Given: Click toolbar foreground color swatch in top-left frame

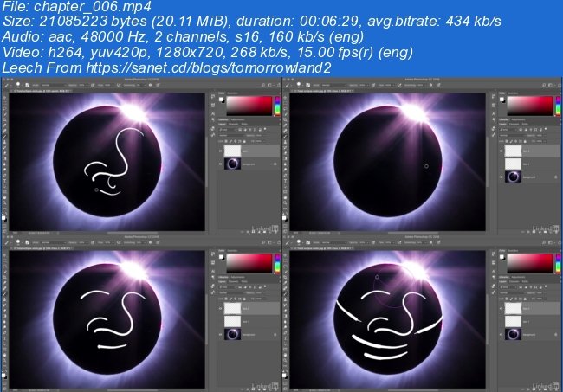Looking at the screenshot, I should coord(4,217).
